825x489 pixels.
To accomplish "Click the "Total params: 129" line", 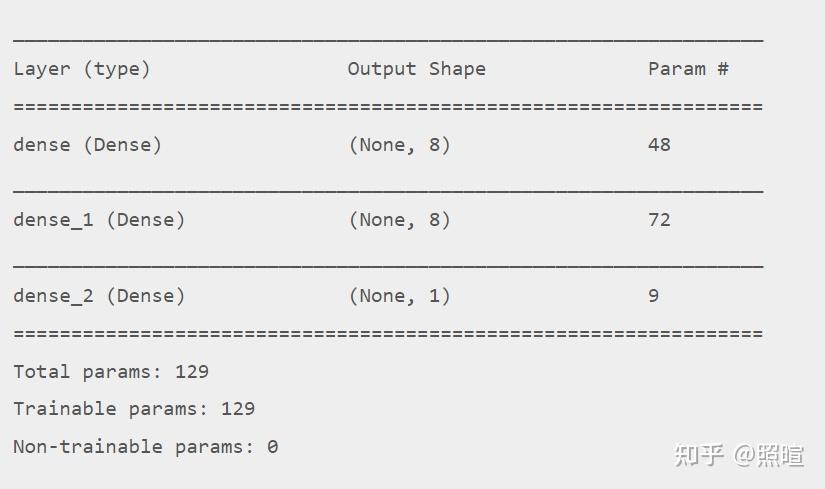I will (x=111, y=372).
